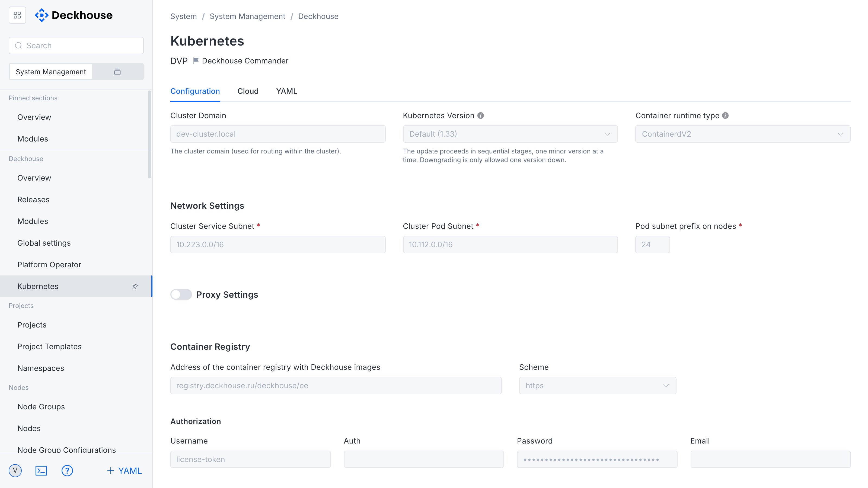The width and height of the screenshot is (868, 488).
Task: Unpin Kubernetes using the pin icon
Action: (135, 286)
